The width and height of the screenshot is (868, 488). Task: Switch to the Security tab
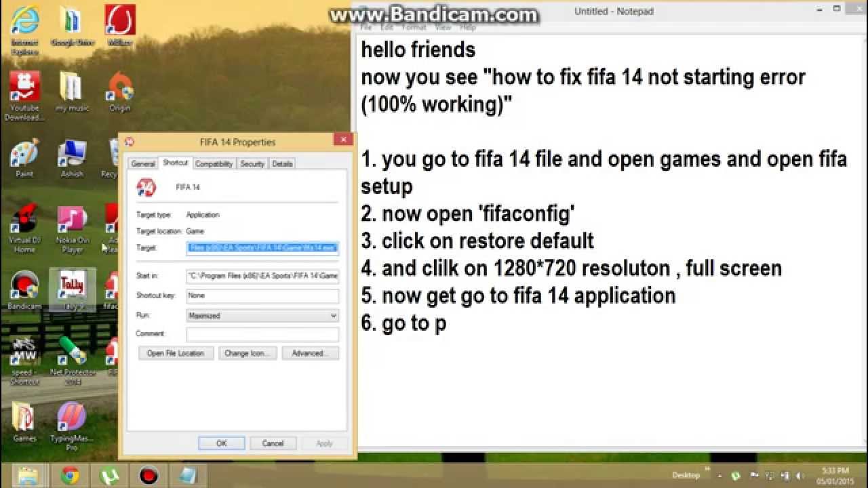tap(252, 164)
